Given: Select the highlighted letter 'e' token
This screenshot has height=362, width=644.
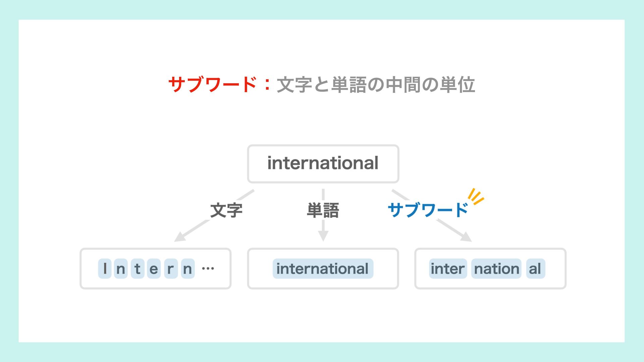Looking at the screenshot, I should click(x=154, y=268).
